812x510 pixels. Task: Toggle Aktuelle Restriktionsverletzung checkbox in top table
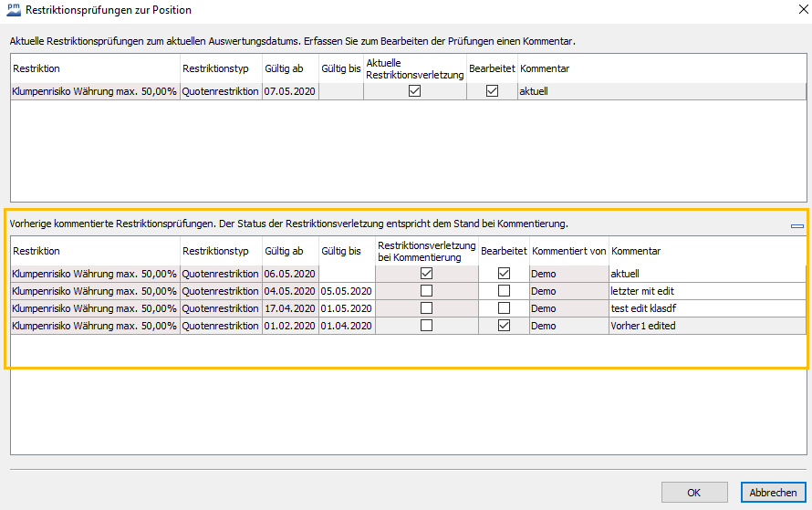pyautogui.click(x=414, y=91)
